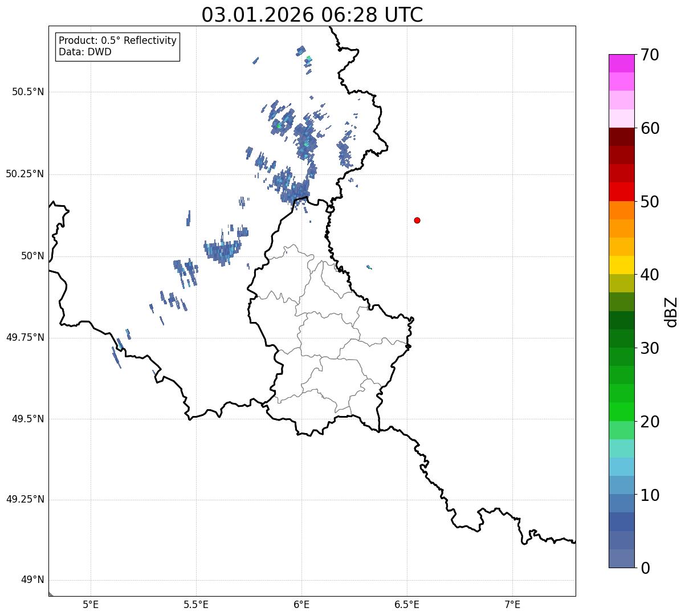685x616 pixels.
Task: Click the dBZ colorbar axis label
Action: click(x=671, y=312)
